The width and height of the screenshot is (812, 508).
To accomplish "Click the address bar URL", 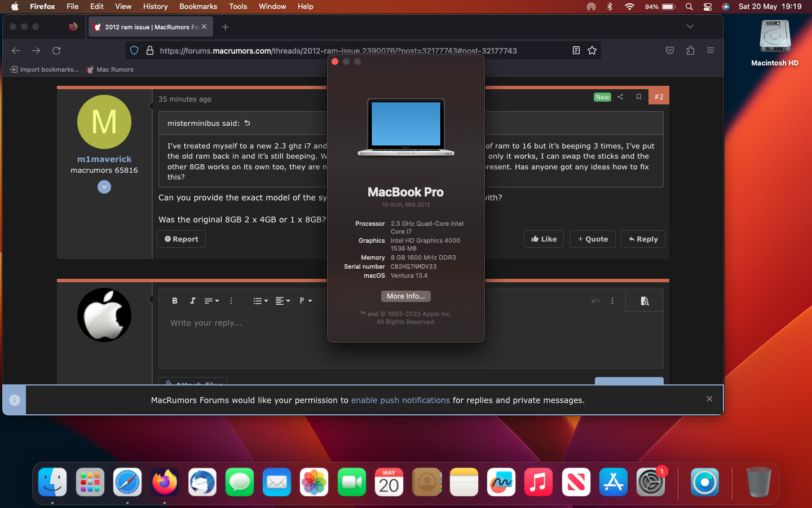I will [x=338, y=51].
